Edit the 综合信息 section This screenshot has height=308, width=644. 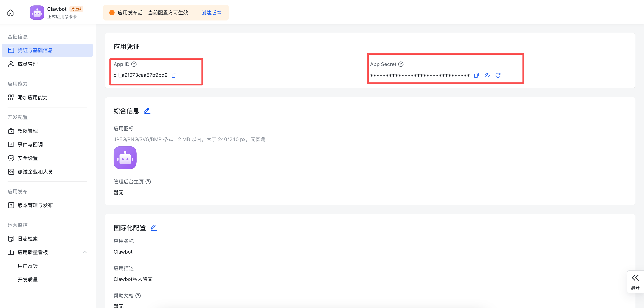(x=147, y=111)
